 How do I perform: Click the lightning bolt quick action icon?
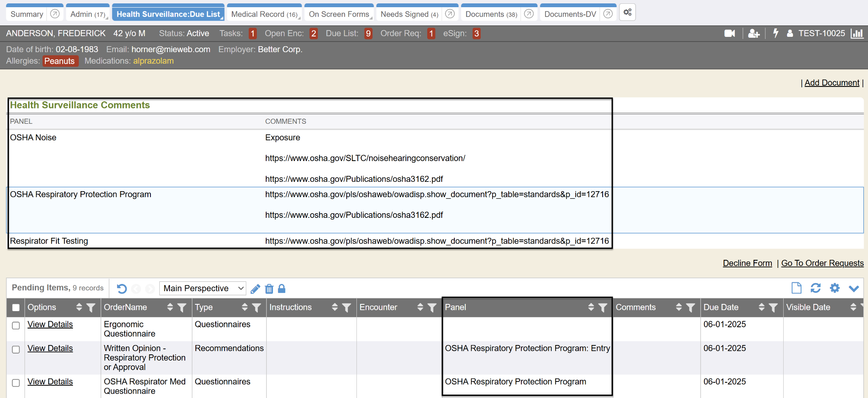click(x=776, y=33)
